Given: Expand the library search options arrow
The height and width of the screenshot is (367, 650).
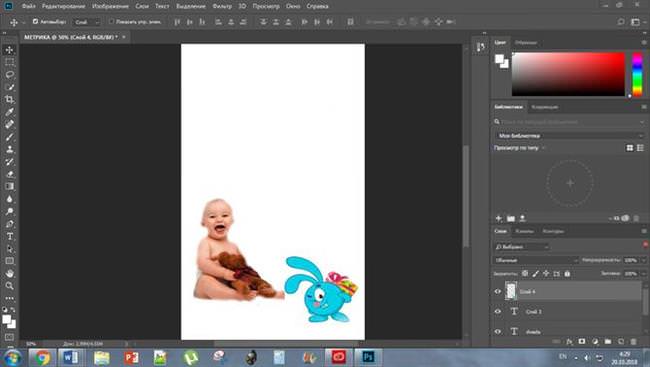Looking at the screenshot, I should pyautogui.click(x=642, y=122).
